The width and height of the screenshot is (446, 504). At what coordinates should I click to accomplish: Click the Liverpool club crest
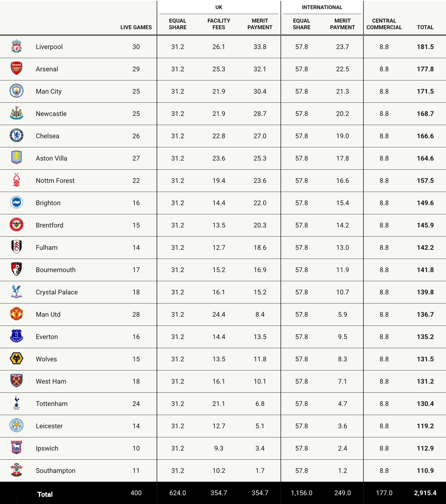pyautogui.click(x=17, y=47)
